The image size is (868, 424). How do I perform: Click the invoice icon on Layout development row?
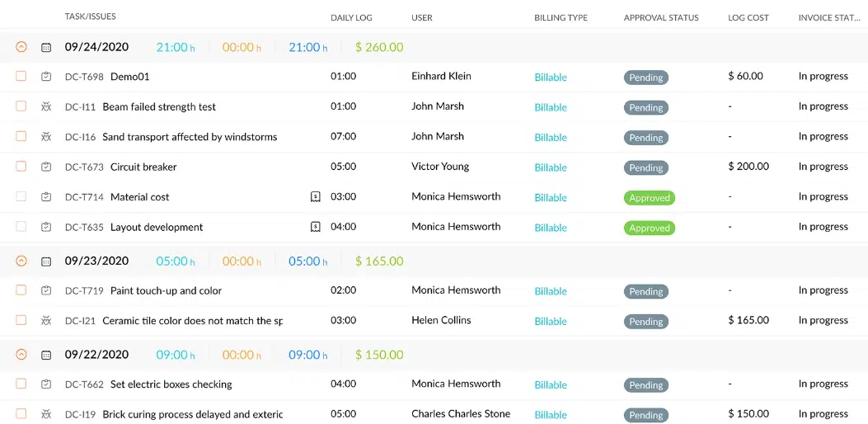[315, 227]
